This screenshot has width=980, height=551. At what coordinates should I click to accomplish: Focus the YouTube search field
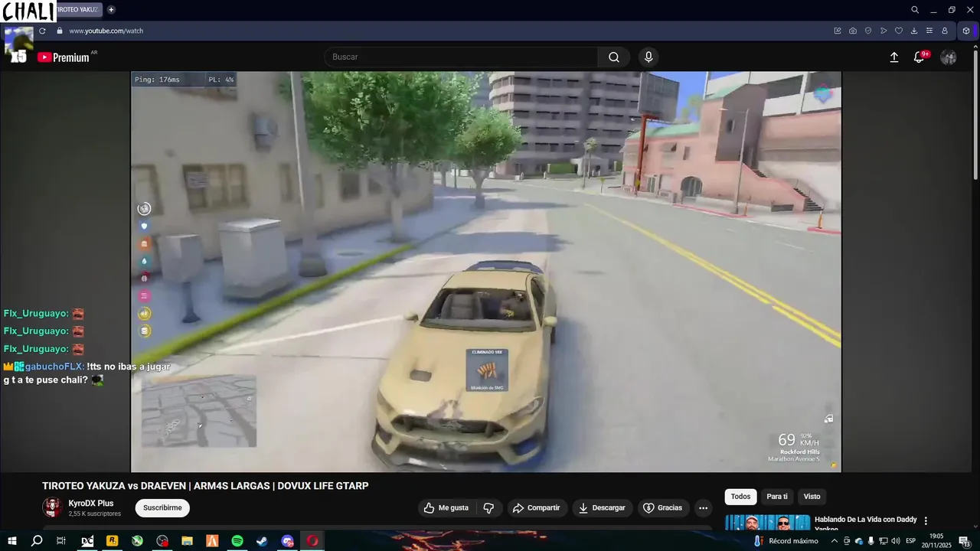pyautogui.click(x=461, y=57)
